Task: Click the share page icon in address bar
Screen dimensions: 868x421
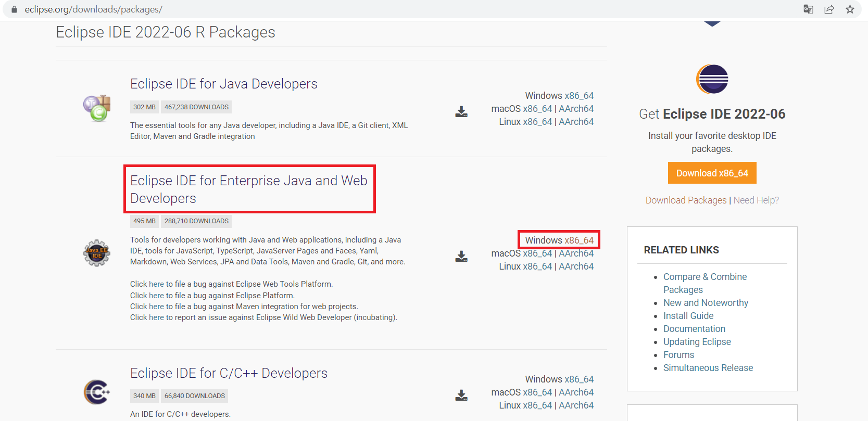Action: click(x=829, y=9)
